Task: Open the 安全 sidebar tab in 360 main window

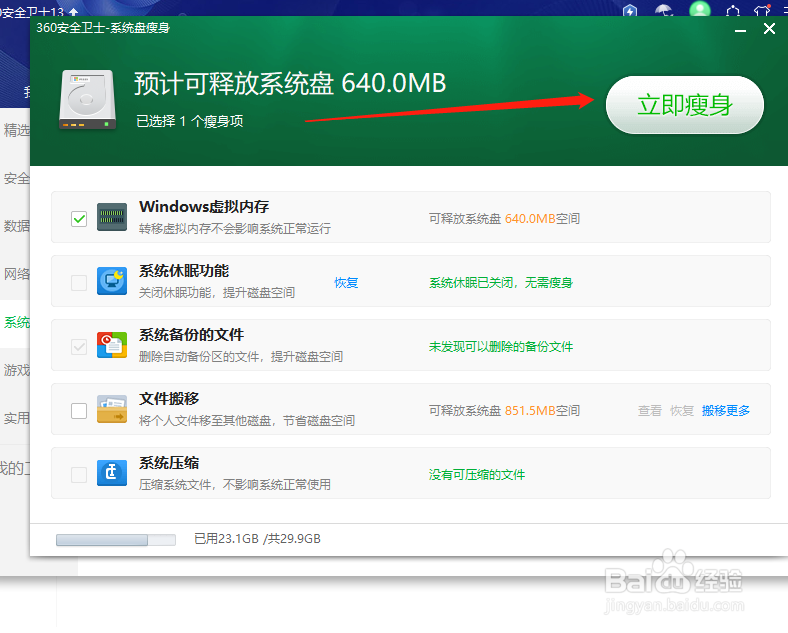Action: click(15, 178)
